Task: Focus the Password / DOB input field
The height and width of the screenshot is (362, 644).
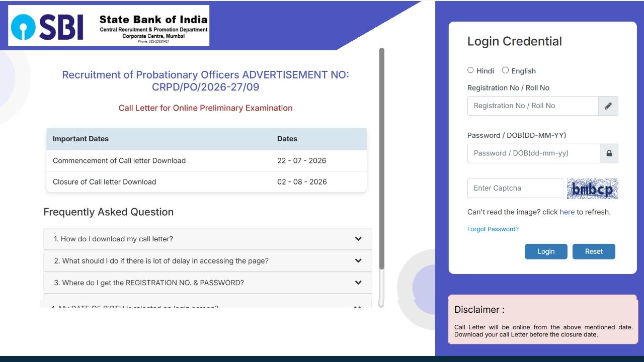Action: (x=533, y=153)
